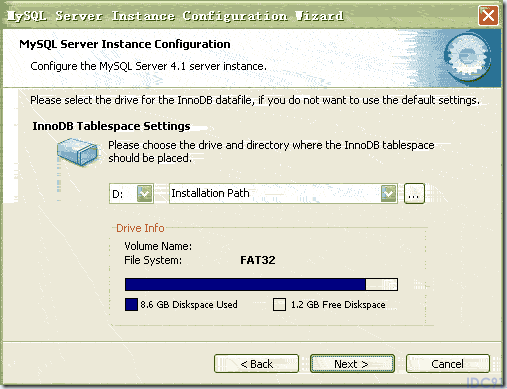
Task: Proceed with the Next > button
Action: click(x=352, y=364)
